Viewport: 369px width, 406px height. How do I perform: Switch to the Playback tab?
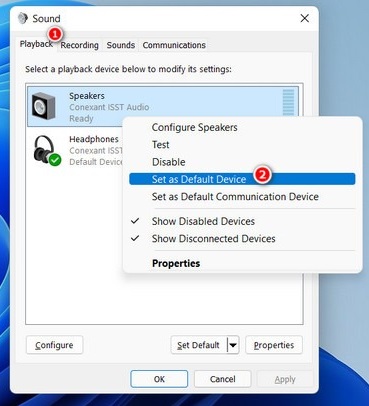pyautogui.click(x=36, y=44)
